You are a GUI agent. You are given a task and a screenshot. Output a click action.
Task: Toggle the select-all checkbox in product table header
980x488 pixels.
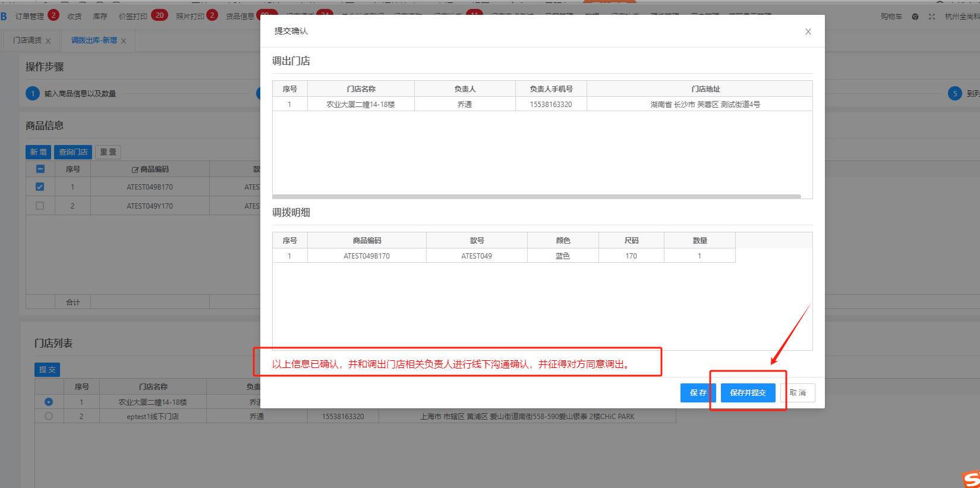click(40, 169)
